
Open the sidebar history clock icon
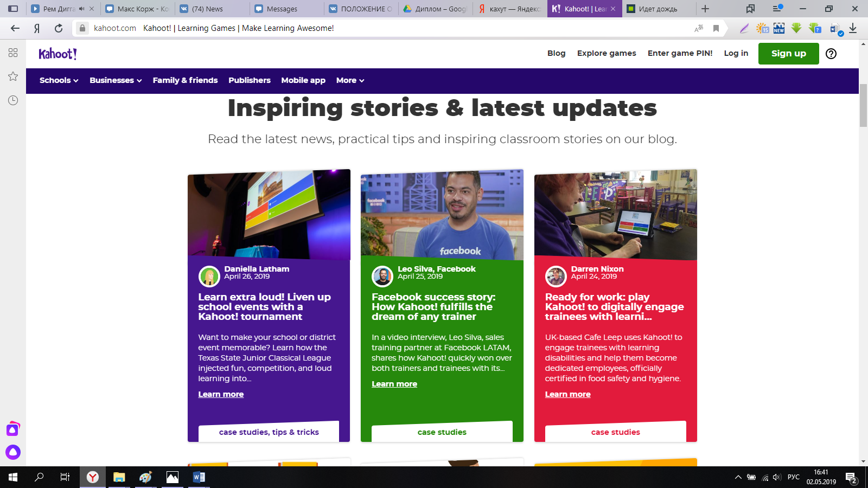pos(13,100)
